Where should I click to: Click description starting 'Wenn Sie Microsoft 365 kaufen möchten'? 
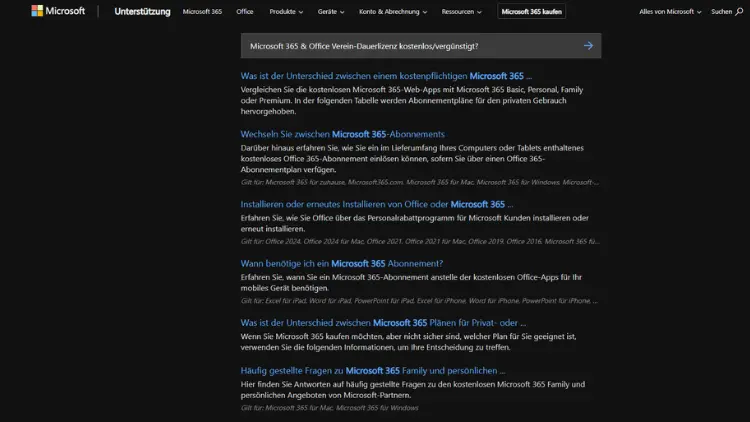click(x=408, y=342)
